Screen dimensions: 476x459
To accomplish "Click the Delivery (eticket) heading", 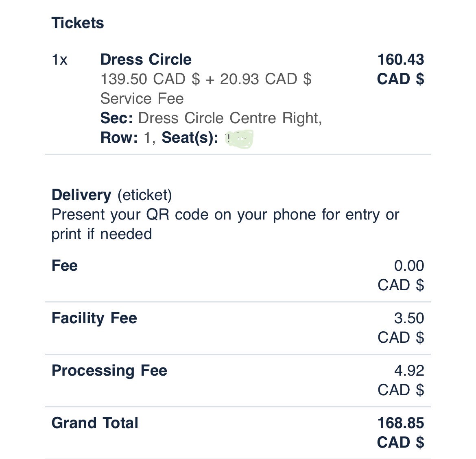I will pyautogui.click(x=112, y=195).
